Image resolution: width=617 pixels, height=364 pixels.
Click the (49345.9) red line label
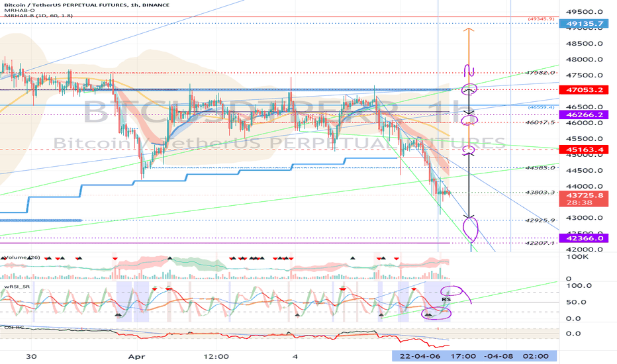click(x=541, y=19)
